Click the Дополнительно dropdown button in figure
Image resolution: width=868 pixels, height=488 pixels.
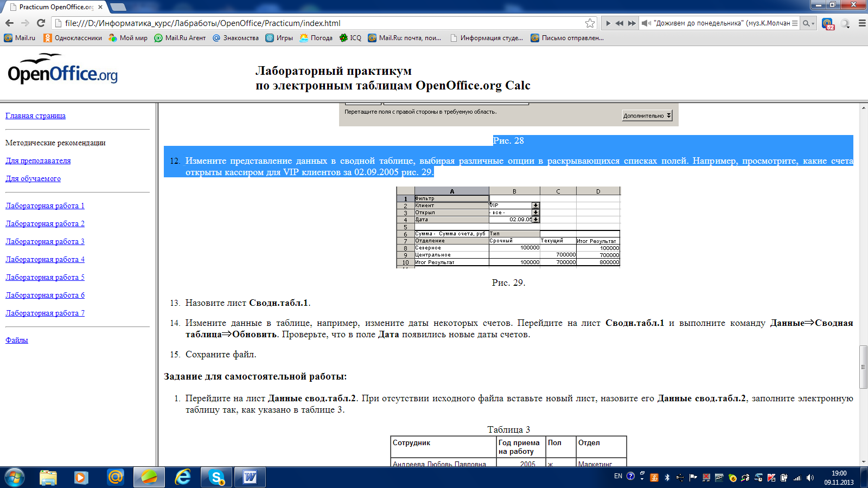[x=647, y=115]
